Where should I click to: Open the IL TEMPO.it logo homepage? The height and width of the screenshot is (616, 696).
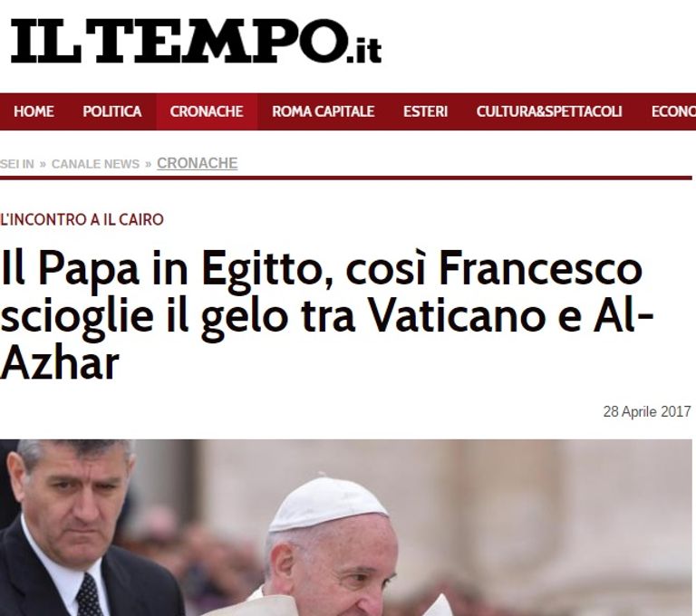[196, 41]
